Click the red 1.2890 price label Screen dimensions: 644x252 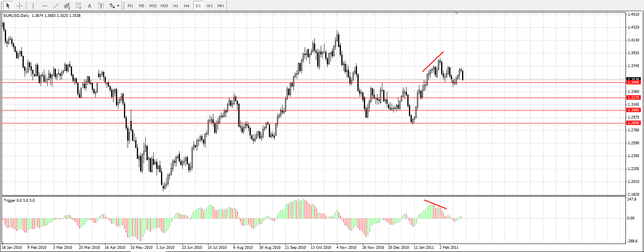634,123
